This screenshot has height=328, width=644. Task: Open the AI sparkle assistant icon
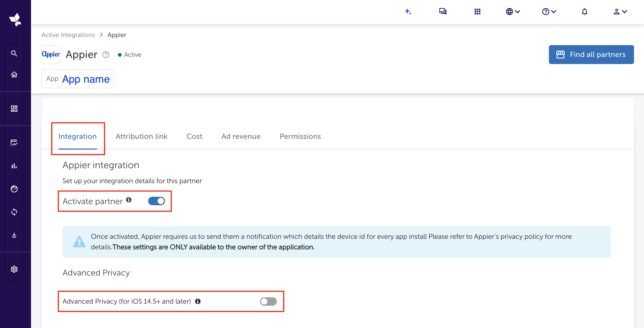(x=408, y=12)
